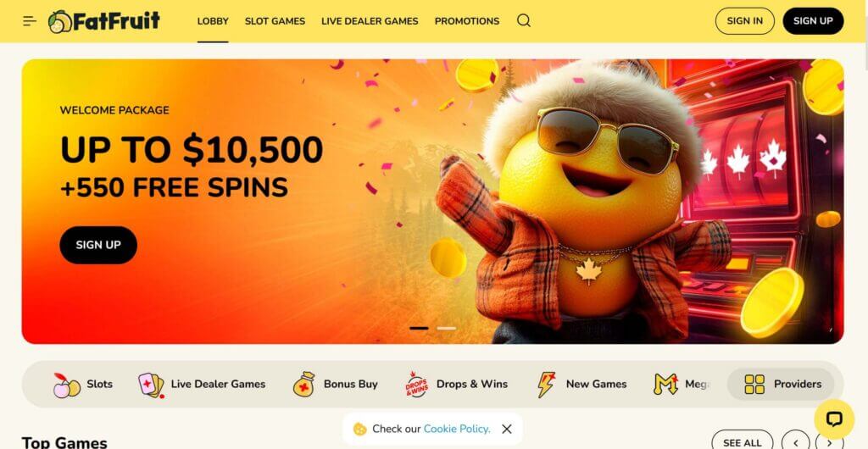Click the Sign In header button
The height and width of the screenshot is (449, 868).
(744, 21)
